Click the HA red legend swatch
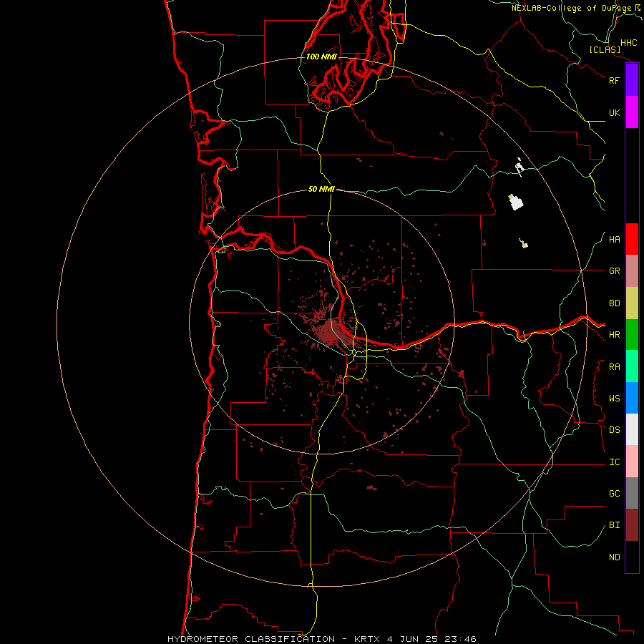 (x=632, y=239)
